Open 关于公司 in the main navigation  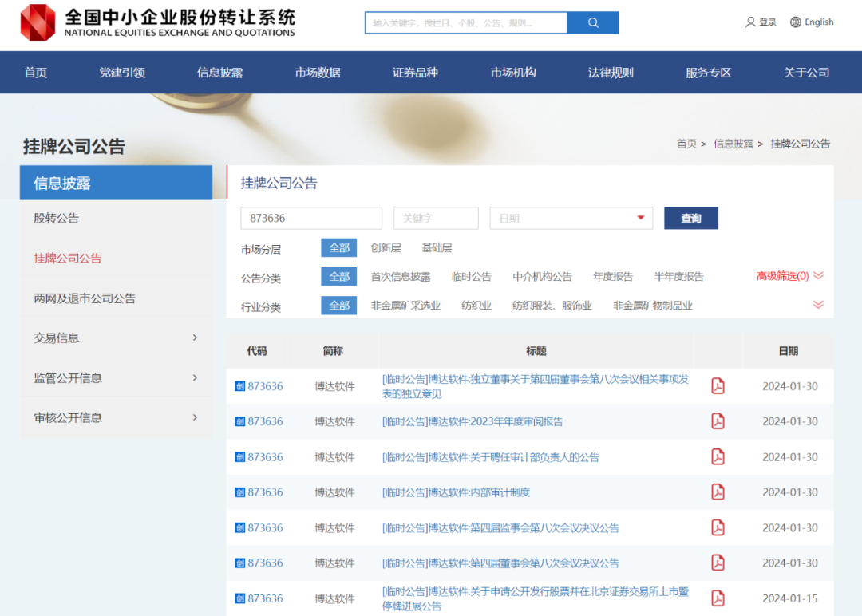click(806, 73)
